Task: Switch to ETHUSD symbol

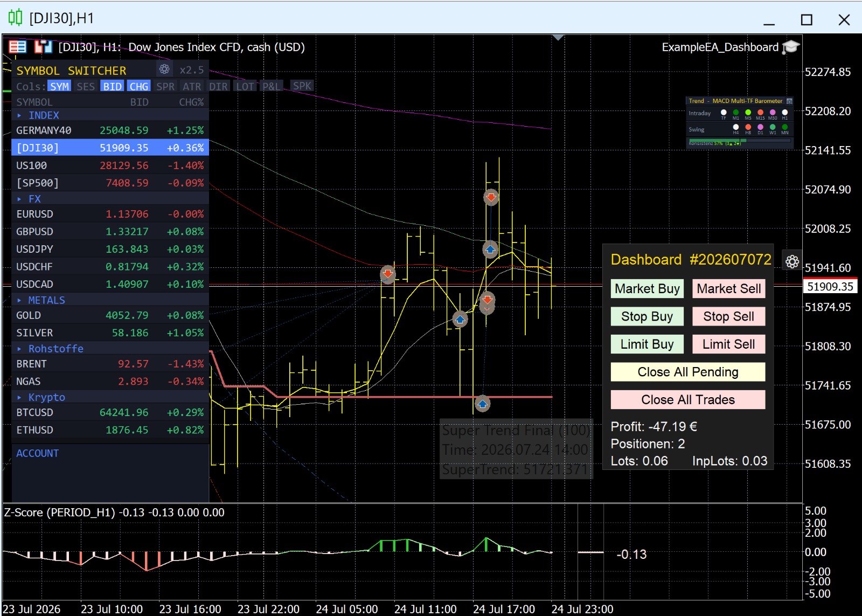Action: [x=110, y=430]
